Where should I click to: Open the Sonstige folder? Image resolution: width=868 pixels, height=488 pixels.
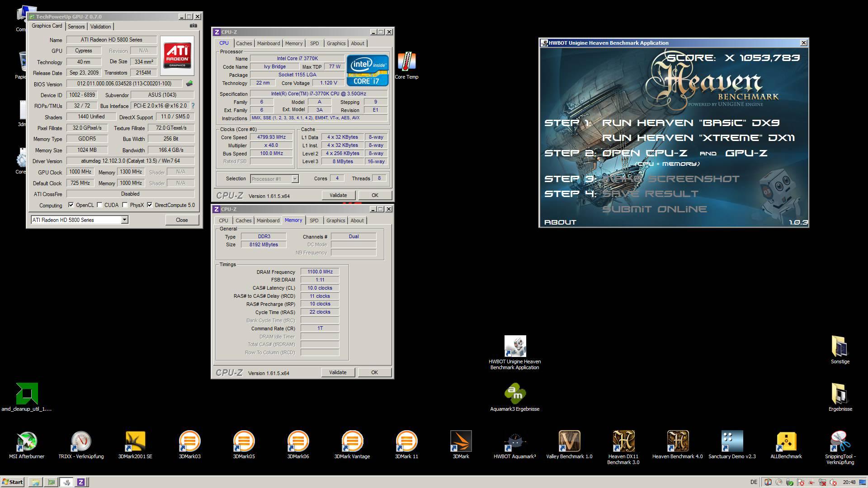(840, 350)
